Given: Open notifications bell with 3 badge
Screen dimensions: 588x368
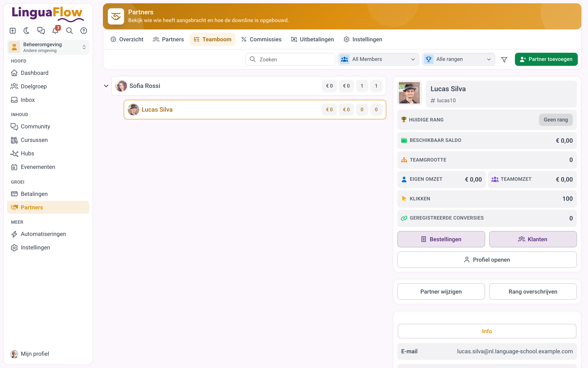Looking at the screenshot, I should [55, 31].
